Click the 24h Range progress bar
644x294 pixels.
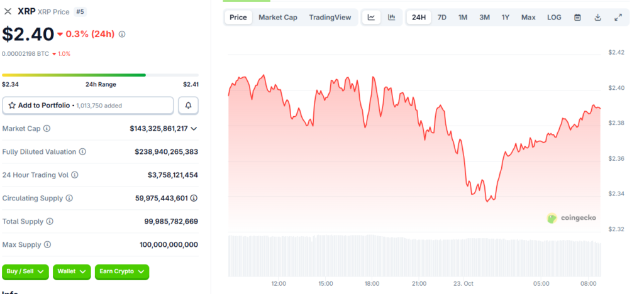click(100, 75)
